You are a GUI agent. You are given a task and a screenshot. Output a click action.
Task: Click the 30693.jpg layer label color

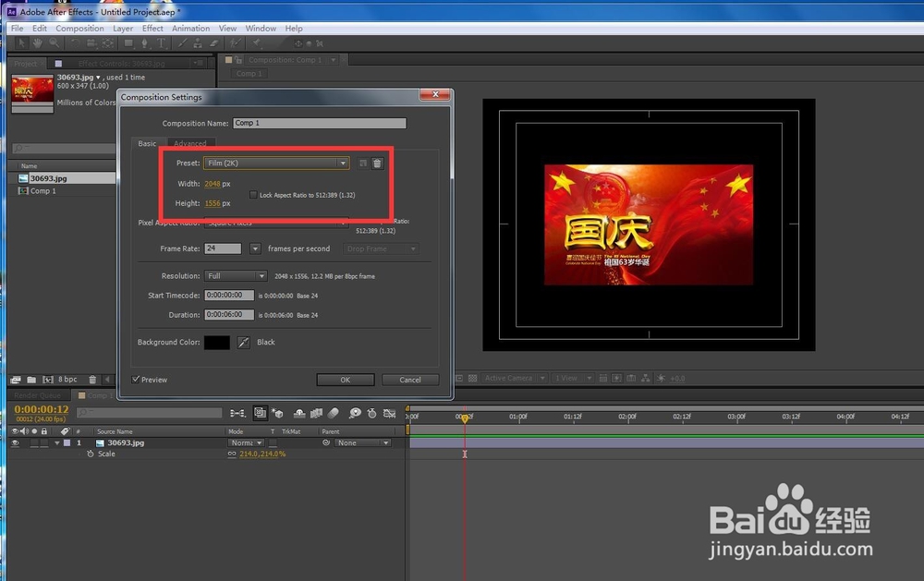coord(67,442)
